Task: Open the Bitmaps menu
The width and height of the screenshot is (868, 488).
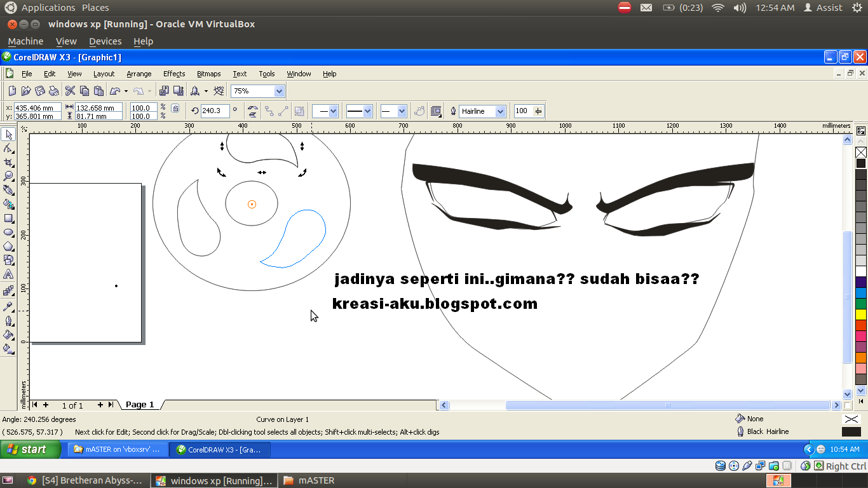Action: point(208,74)
